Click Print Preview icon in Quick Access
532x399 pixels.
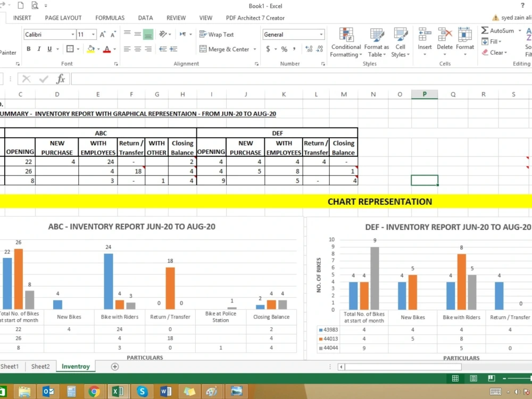pos(35,5)
